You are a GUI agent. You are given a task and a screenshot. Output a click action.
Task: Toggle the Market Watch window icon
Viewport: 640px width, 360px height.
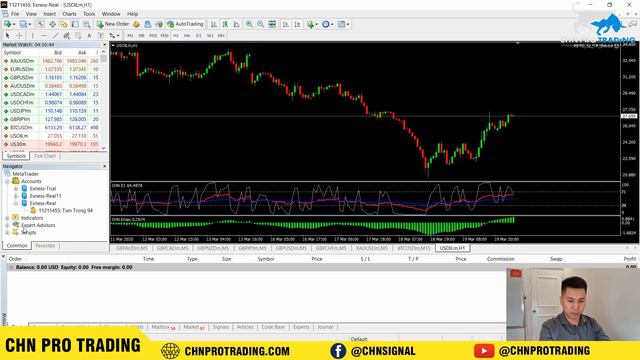pyautogui.click(x=41, y=24)
